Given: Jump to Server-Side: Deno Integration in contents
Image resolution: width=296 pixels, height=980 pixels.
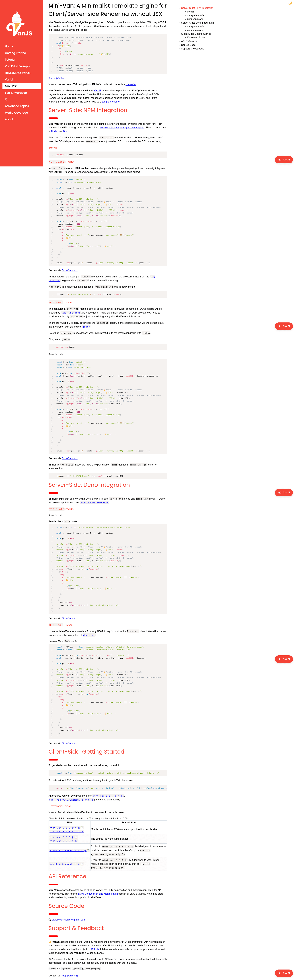Looking at the screenshot, I should (197, 23).
